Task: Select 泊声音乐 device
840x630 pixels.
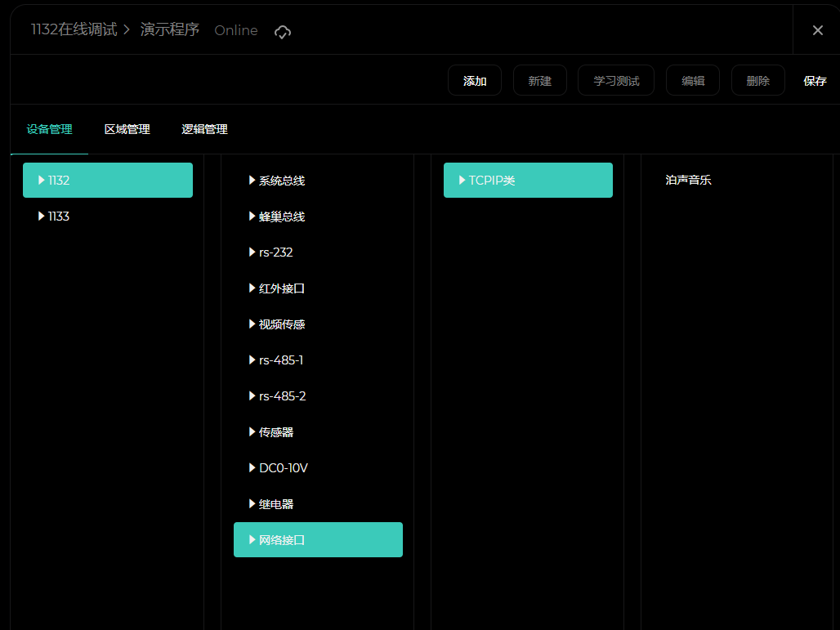Action: 688,180
